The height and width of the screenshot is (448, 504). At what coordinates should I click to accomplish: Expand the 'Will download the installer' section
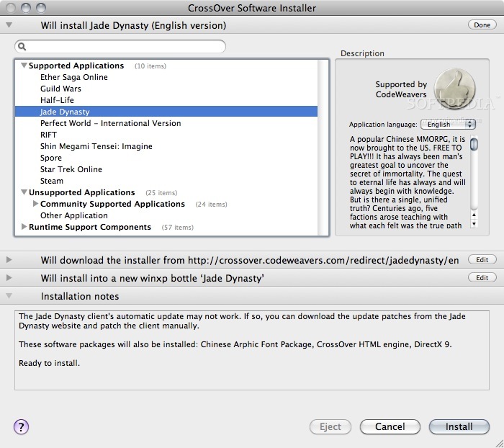(9, 259)
